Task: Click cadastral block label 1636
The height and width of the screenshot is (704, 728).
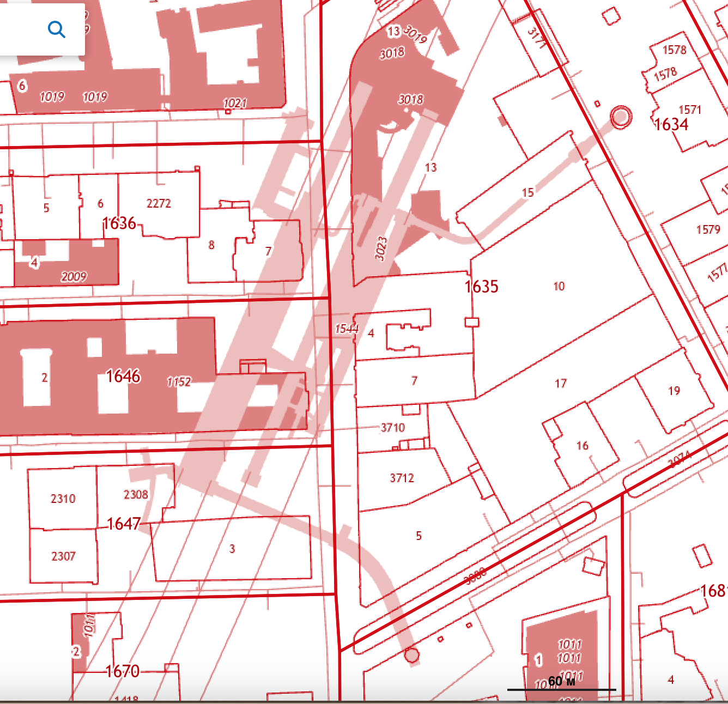Action: point(119,223)
